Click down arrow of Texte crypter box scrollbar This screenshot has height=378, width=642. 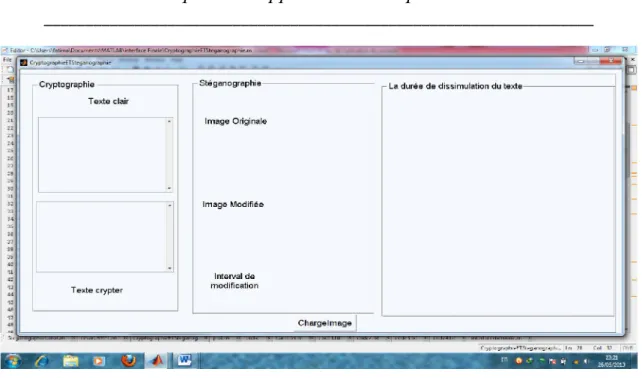tap(170, 268)
